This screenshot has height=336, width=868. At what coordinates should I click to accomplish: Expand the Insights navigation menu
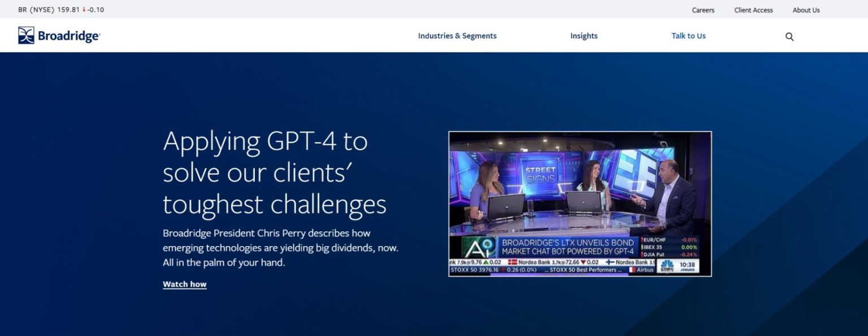tap(583, 36)
